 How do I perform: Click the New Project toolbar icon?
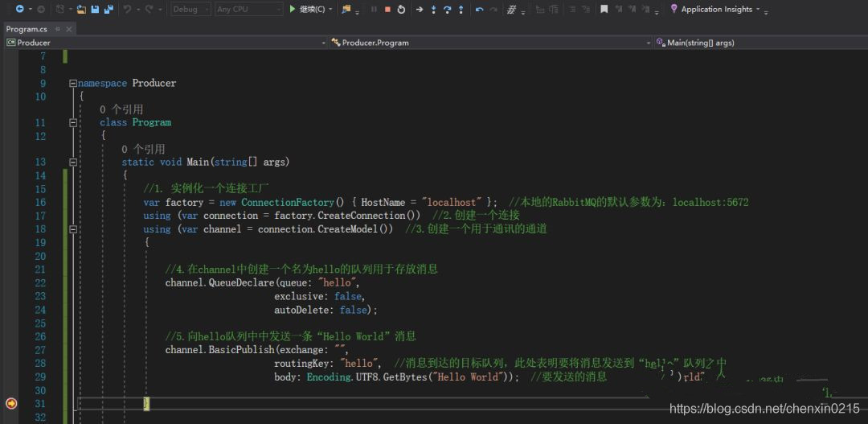pos(61,9)
